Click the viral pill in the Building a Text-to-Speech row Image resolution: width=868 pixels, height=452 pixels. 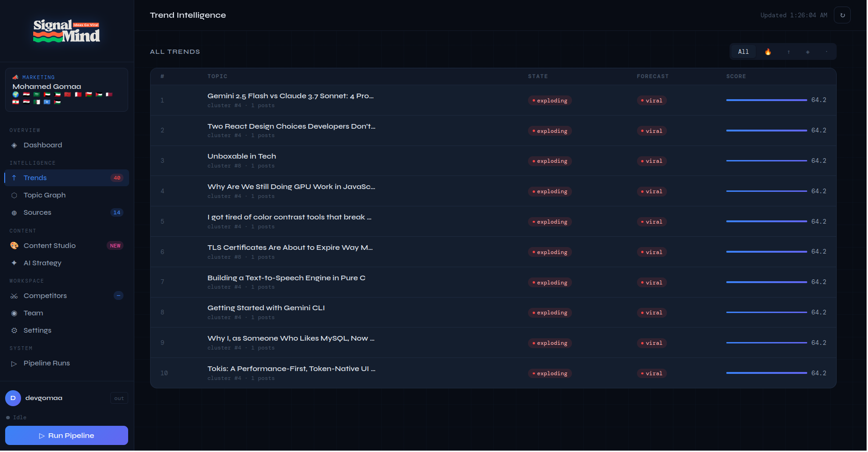pos(652,283)
